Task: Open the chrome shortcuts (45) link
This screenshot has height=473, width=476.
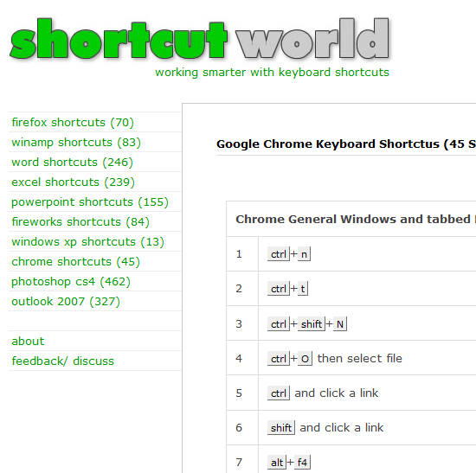Action: tap(75, 262)
